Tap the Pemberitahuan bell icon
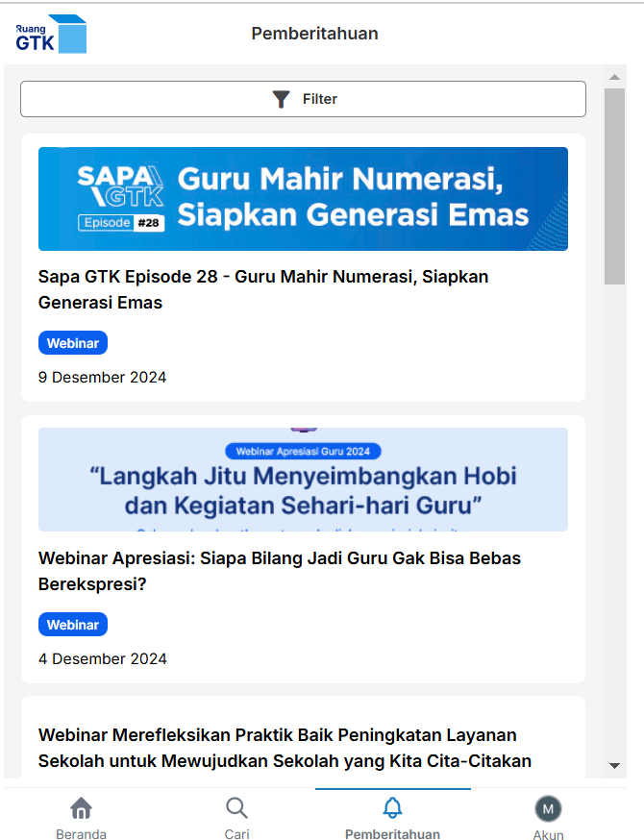Screen dimensions: 644x840 [x=392, y=808]
